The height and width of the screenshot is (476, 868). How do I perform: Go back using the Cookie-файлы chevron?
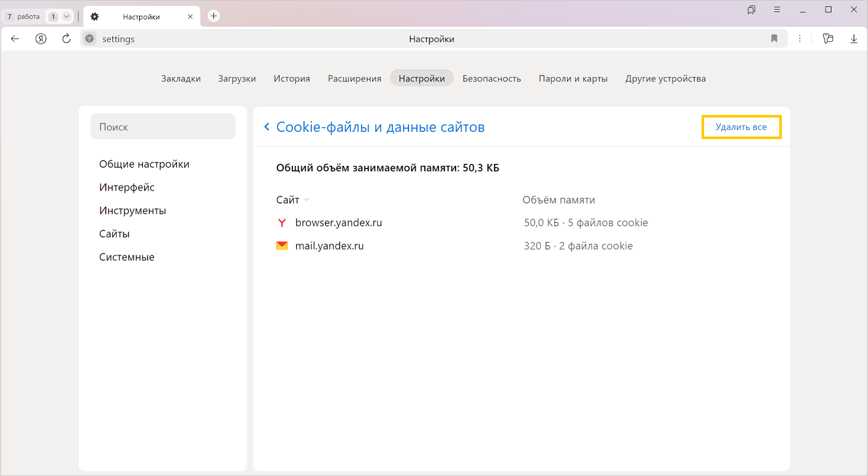(x=266, y=127)
